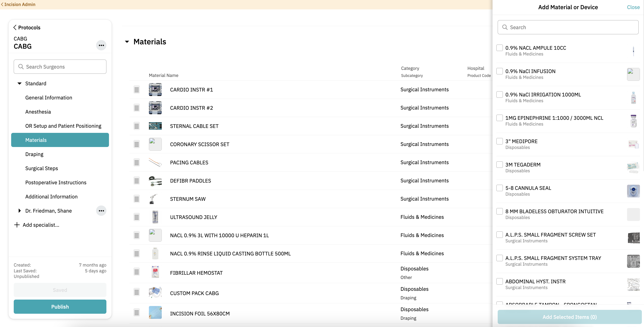Image resolution: width=644 pixels, height=327 pixels.
Task: Select the 5-8 CANNULA SEAL checkbox
Action: point(499,188)
